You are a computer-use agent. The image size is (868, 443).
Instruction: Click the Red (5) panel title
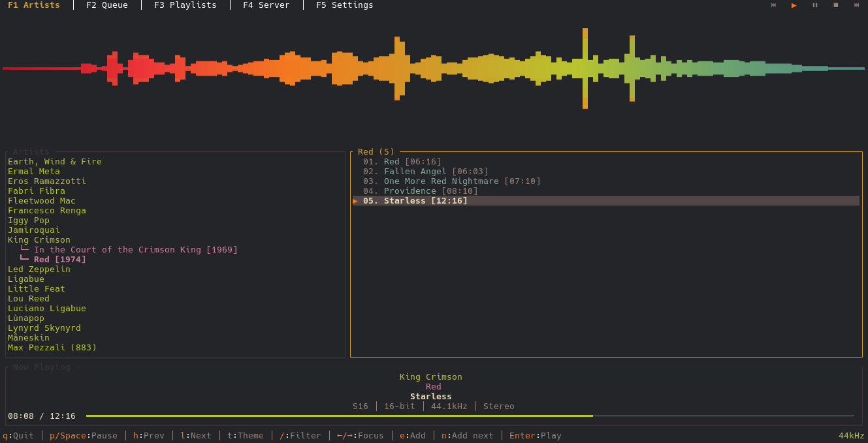coord(376,152)
